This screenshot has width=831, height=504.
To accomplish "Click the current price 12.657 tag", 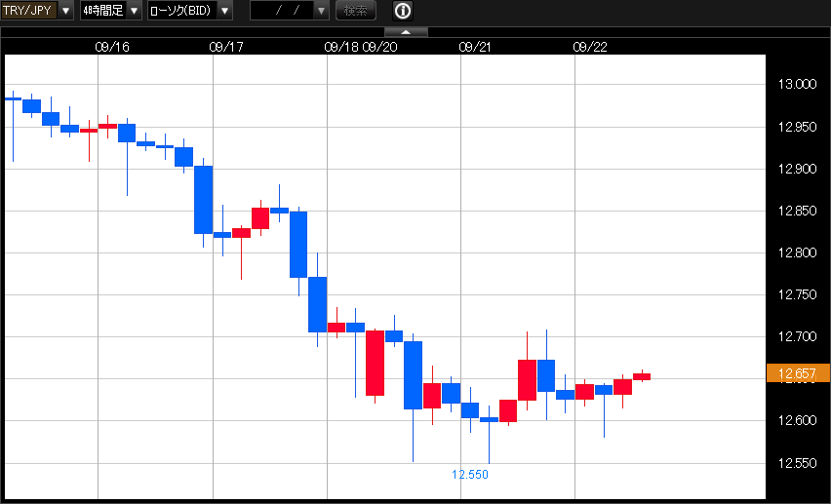I will pyautogui.click(x=798, y=373).
